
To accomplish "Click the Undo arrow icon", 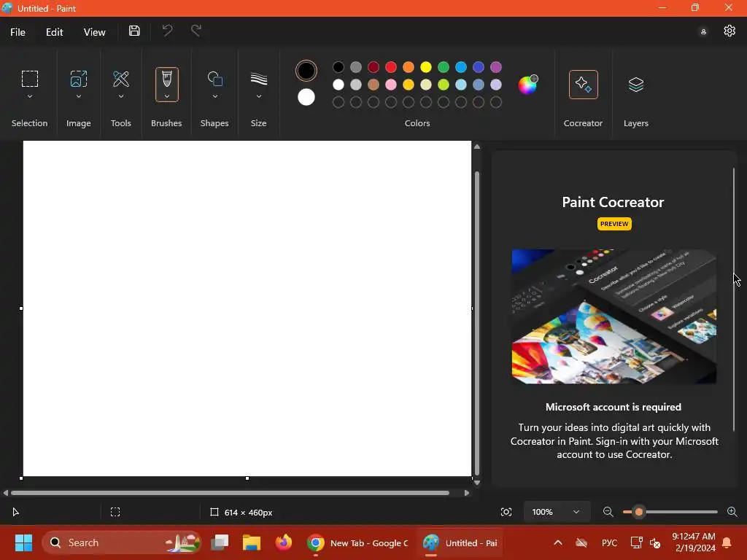I will tap(167, 31).
